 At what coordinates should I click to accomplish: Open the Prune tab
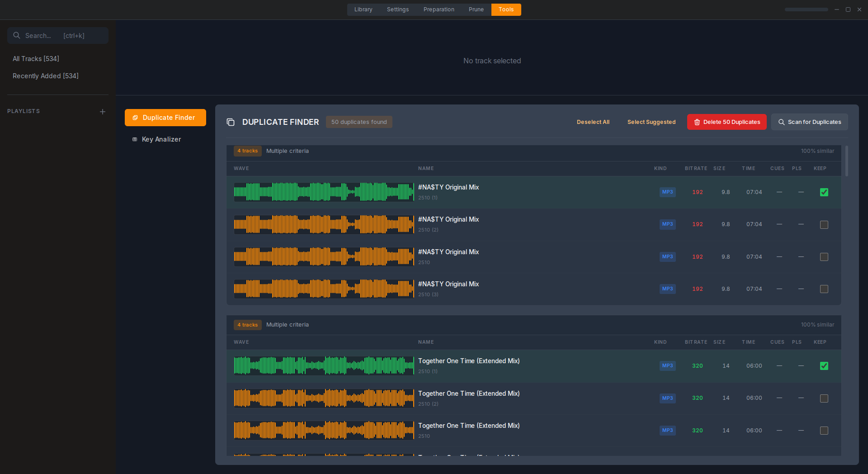(x=476, y=9)
